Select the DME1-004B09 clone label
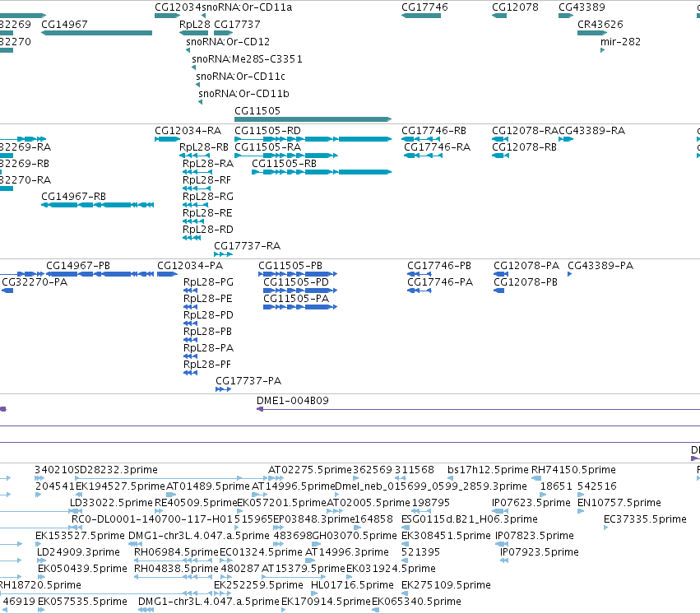 coord(293,401)
